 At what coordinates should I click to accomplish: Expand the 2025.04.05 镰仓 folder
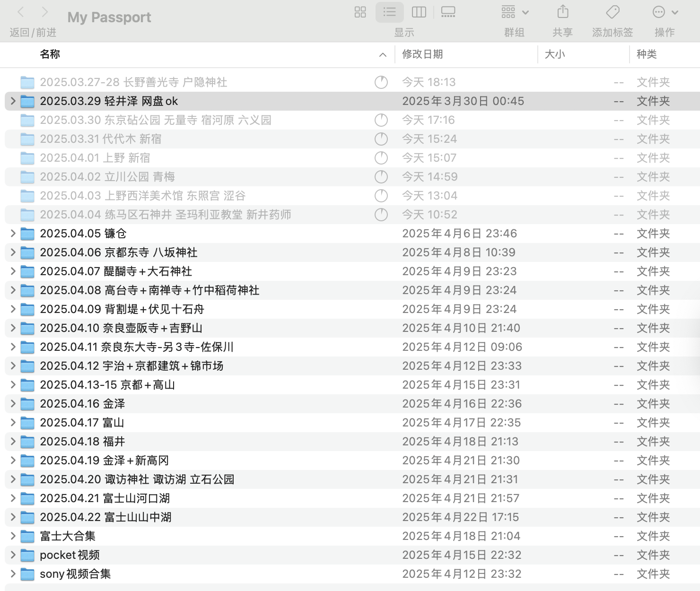(x=13, y=234)
